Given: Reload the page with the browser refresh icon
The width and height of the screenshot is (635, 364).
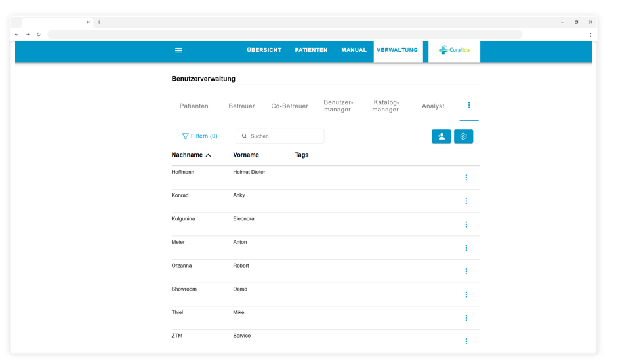Looking at the screenshot, I should coord(39,34).
